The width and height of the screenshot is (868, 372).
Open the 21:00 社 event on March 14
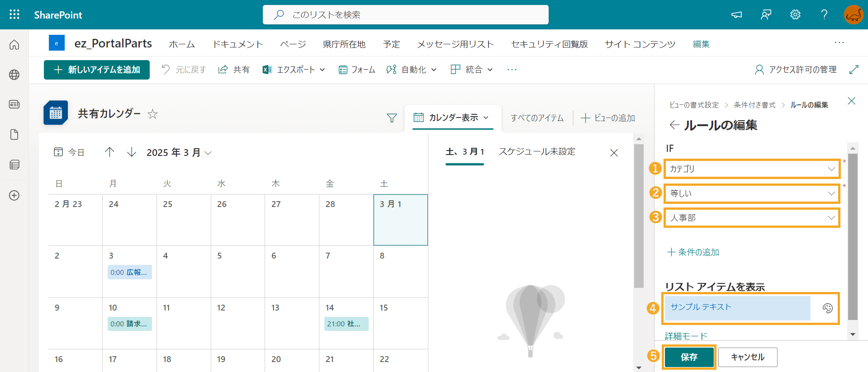coord(346,324)
